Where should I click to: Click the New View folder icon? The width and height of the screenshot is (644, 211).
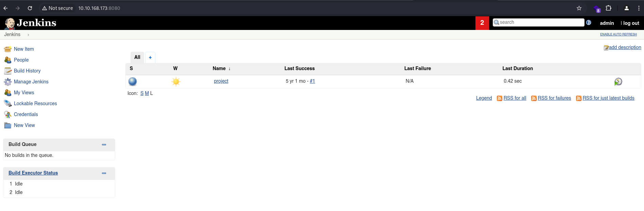(x=8, y=125)
